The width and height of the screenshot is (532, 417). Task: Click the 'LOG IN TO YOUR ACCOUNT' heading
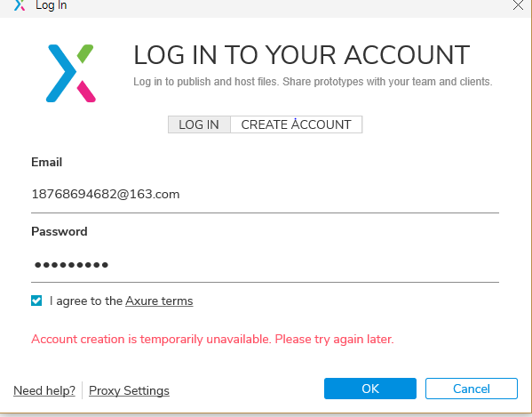[302, 55]
